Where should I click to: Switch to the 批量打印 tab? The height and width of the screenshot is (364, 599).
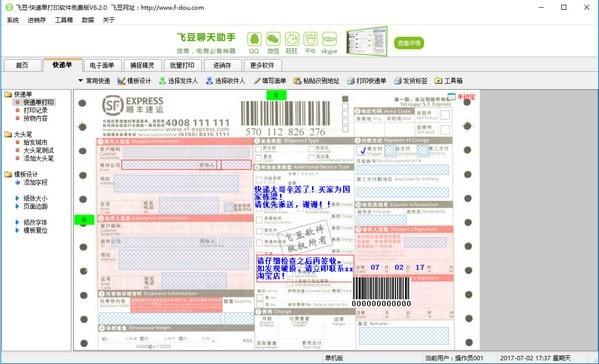(x=182, y=65)
